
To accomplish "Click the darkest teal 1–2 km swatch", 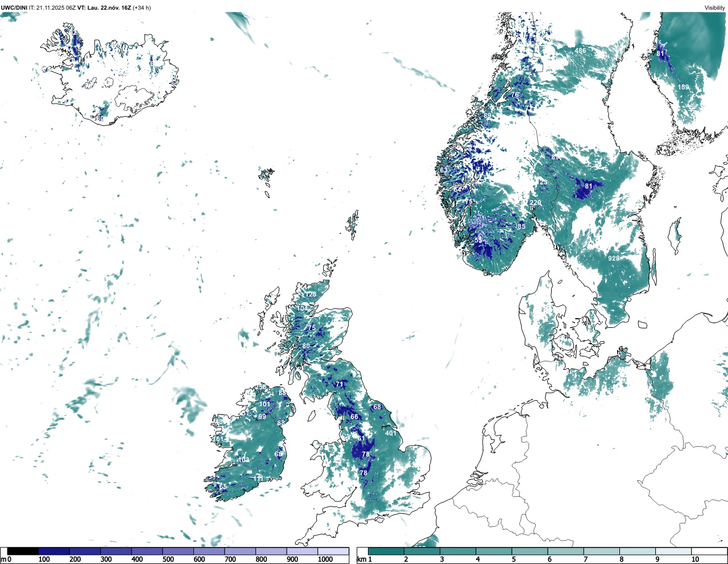I will (x=386, y=551).
